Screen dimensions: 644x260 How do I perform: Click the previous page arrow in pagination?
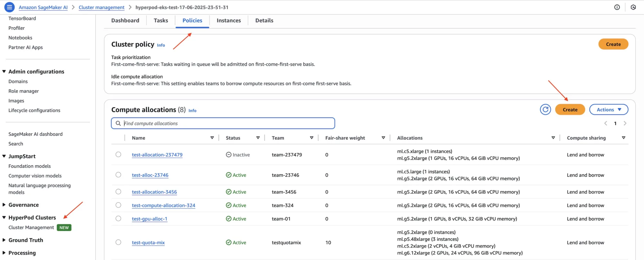(x=606, y=123)
